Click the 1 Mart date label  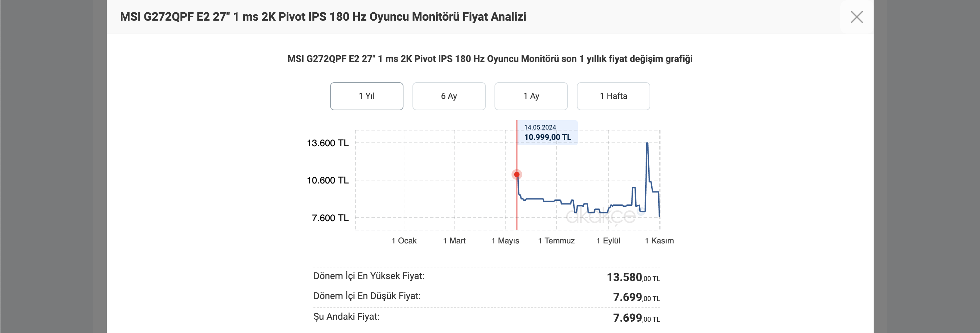click(454, 241)
